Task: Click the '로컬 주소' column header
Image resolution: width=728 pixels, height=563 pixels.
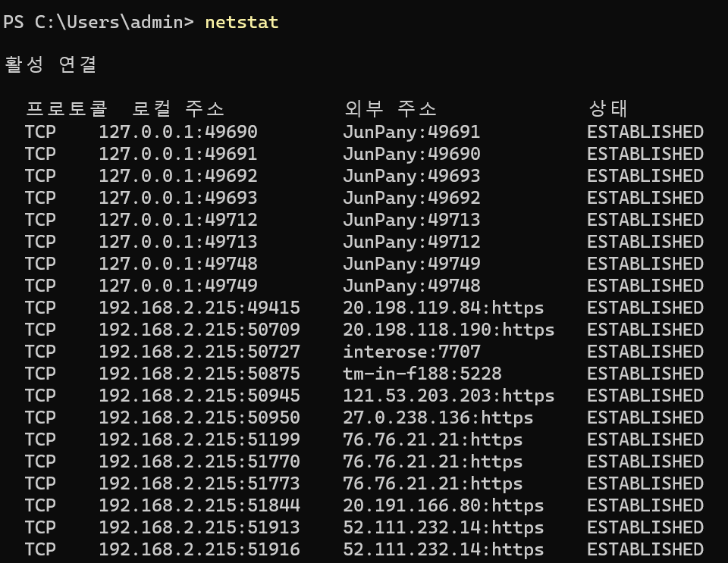Action: pos(178,108)
